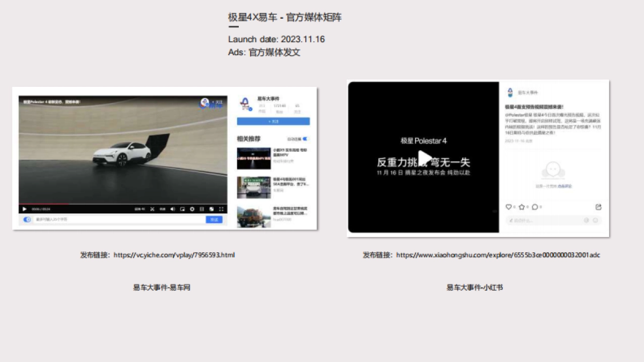The width and height of the screenshot is (644, 362).
Task: Click the 易车大事件 channel avatar
Action: [244, 103]
